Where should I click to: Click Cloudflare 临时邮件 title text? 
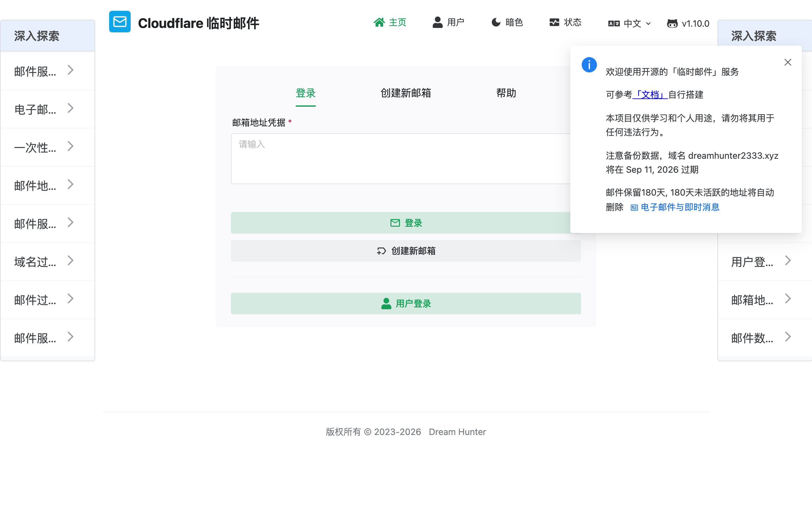[198, 23]
